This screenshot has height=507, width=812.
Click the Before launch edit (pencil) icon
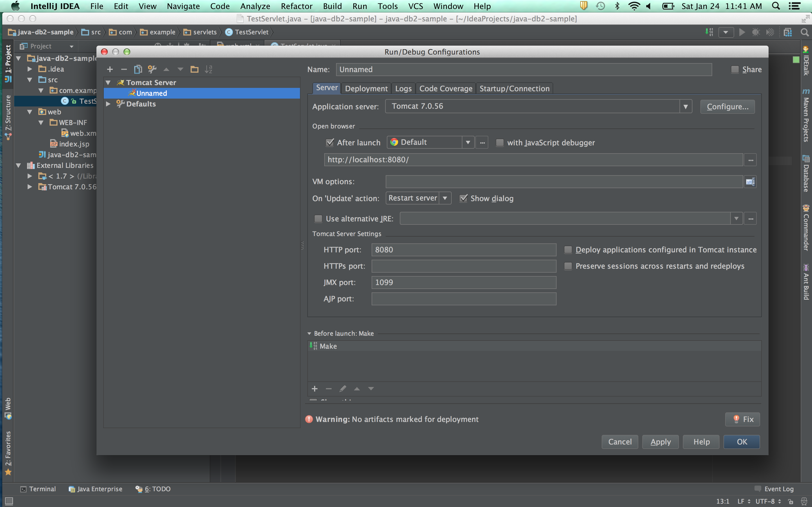(342, 388)
